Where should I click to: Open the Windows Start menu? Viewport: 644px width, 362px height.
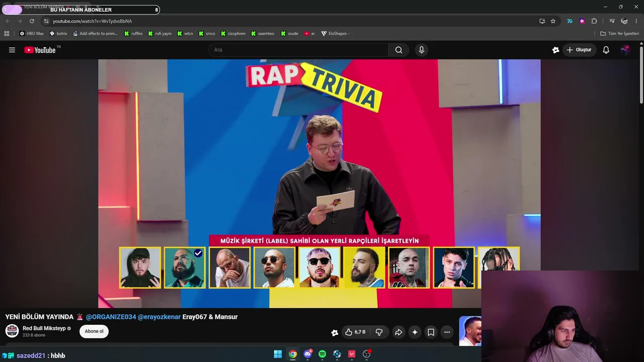tap(278, 354)
